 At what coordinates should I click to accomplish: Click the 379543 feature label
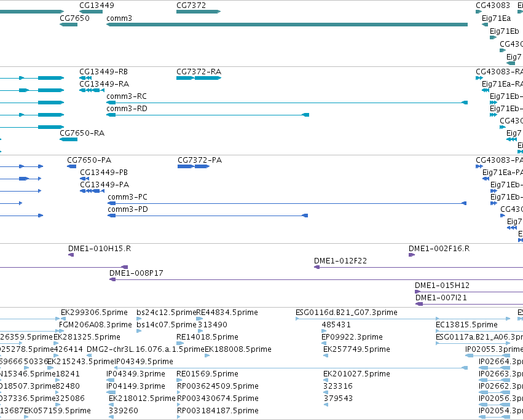(338, 399)
